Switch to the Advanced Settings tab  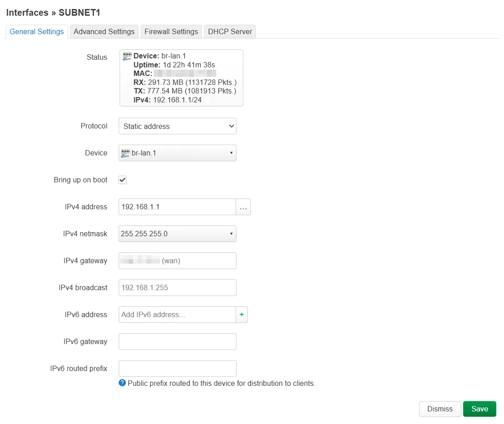click(104, 31)
